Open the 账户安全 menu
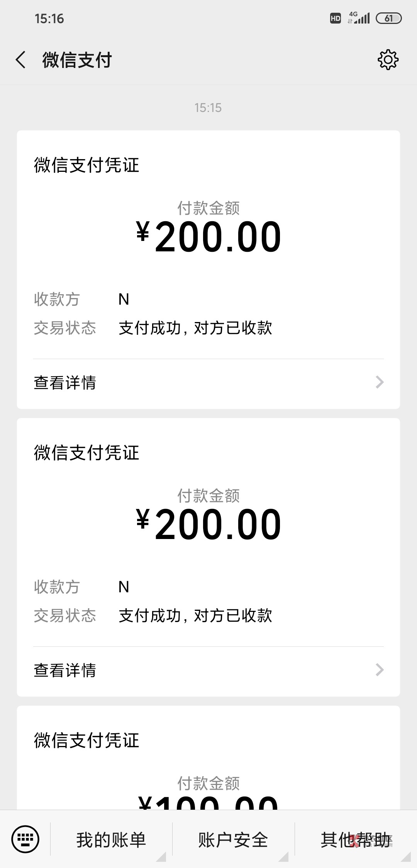Viewport: 417px width, 868px height. [233, 840]
